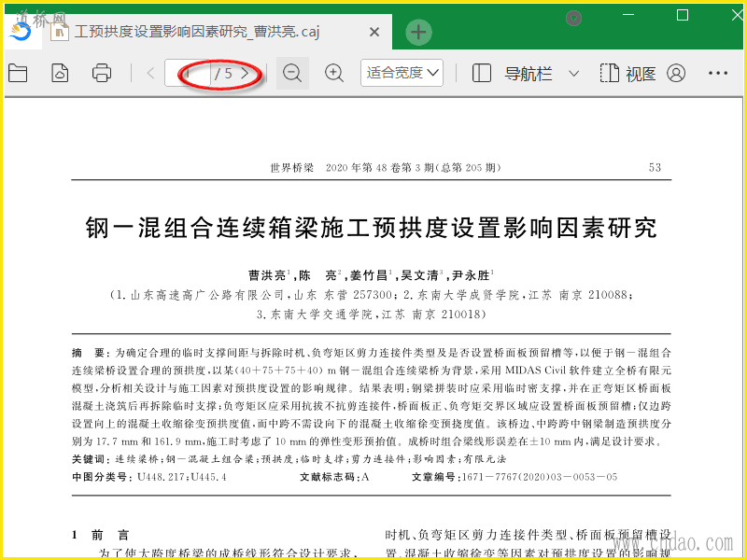Image resolution: width=747 pixels, height=560 pixels.
Task: Click the author line starting 曹洪亮
Action: [371, 275]
